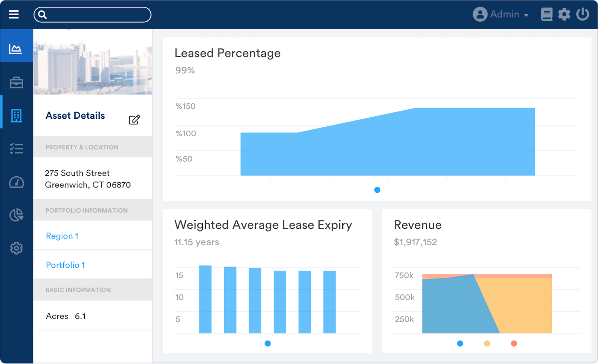Open the Asset Details building icon in sidebar
The width and height of the screenshot is (598, 364).
16,116
